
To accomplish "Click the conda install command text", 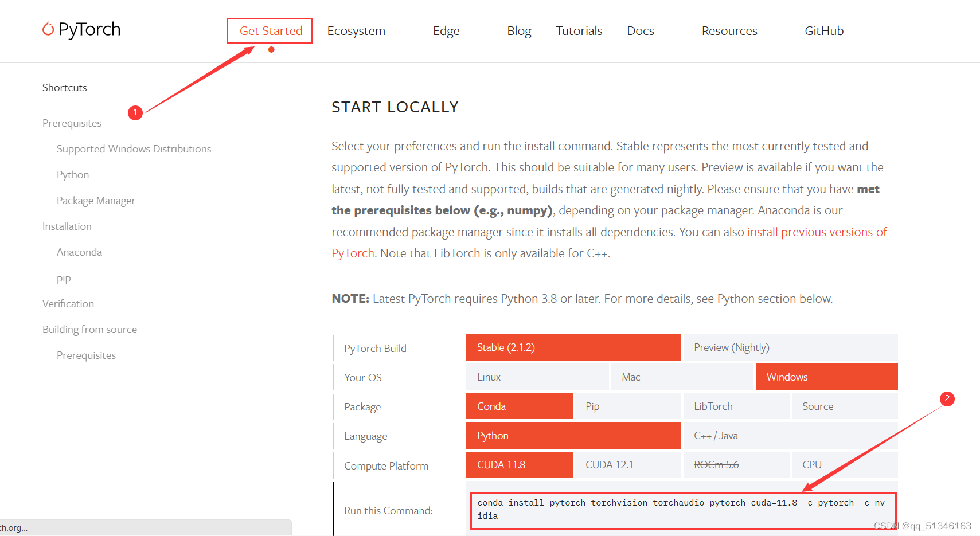I will 681,509.
